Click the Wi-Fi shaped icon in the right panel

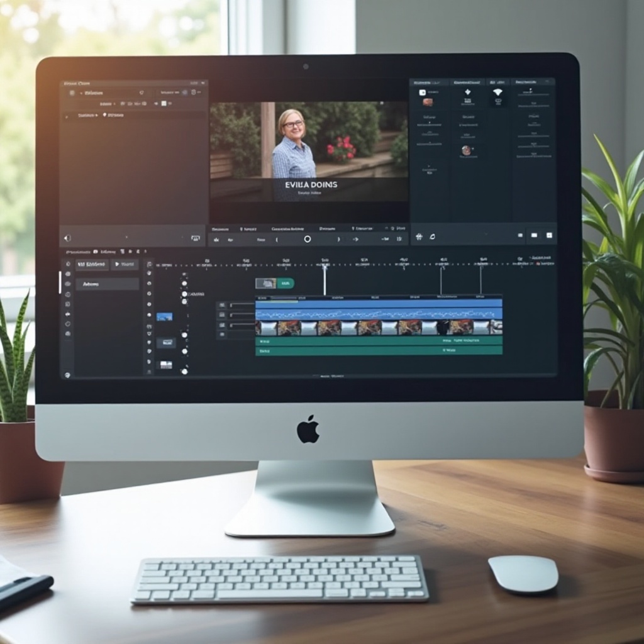pyautogui.click(x=497, y=92)
